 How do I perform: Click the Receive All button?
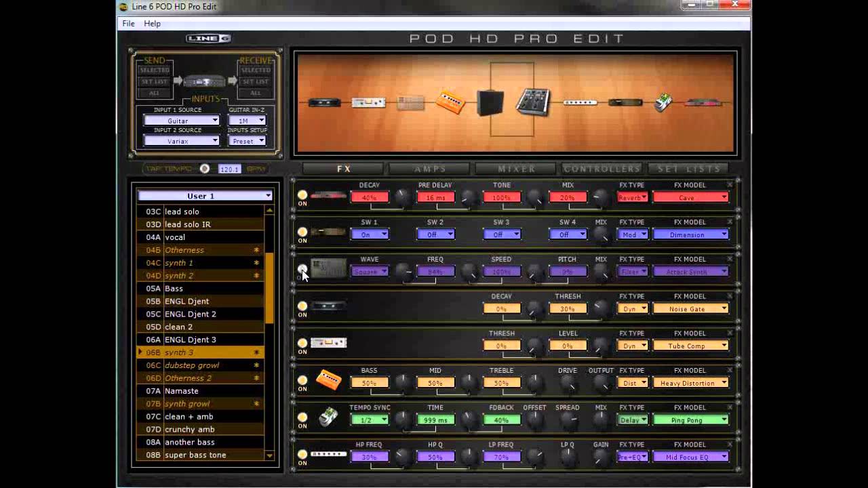pyautogui.click(x=255, y=93)
